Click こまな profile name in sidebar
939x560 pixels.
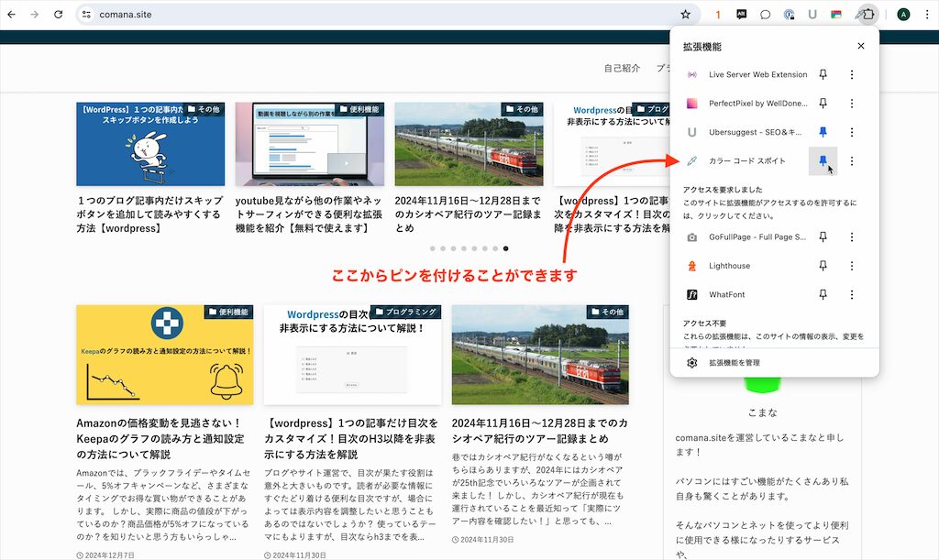click(x=762, y=412)
